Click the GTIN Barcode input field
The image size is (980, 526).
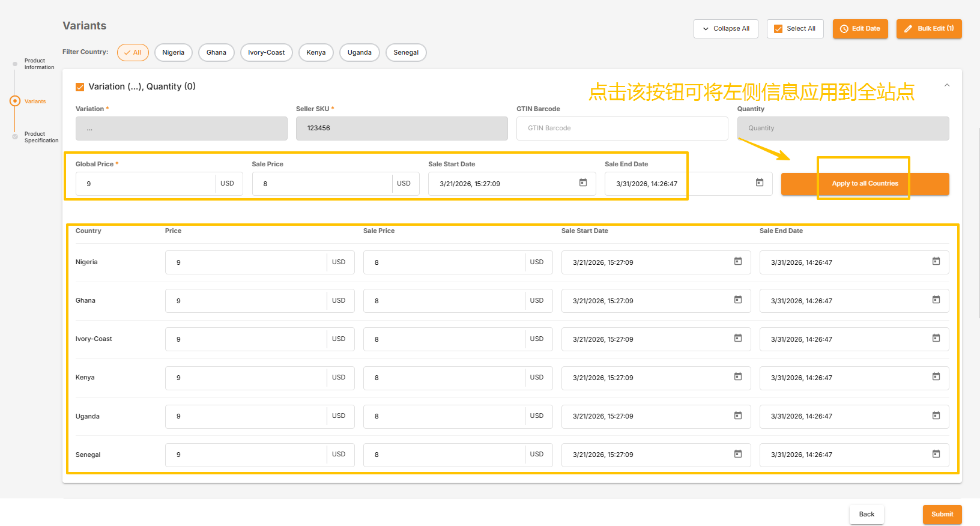click(622, 128)
